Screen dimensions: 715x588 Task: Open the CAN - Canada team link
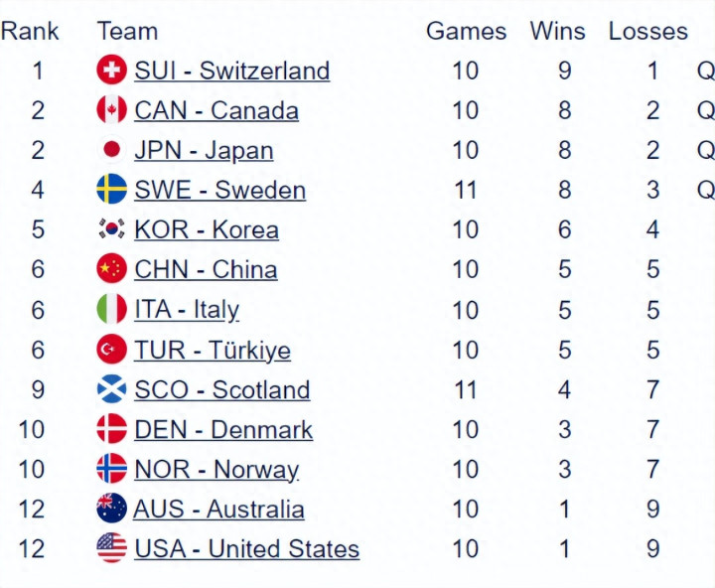pyautogui.click(x=215, y=110)
